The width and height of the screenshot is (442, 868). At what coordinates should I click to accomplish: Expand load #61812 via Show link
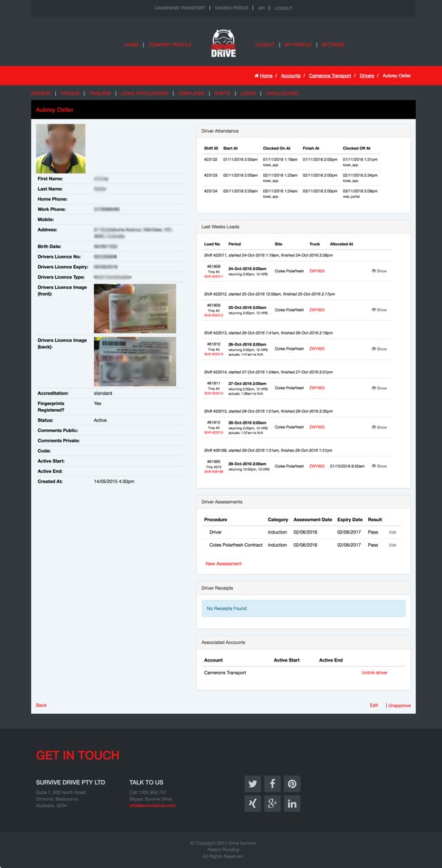[379, 427]
